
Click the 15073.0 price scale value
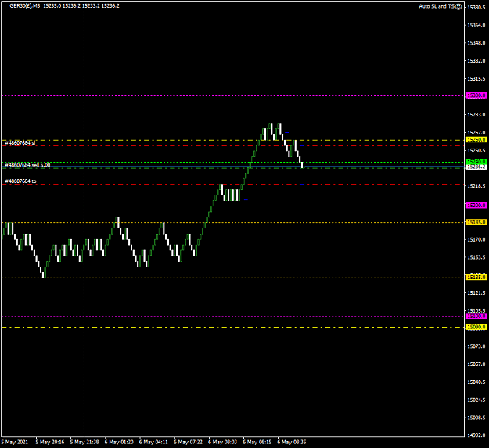click(476, 346)
